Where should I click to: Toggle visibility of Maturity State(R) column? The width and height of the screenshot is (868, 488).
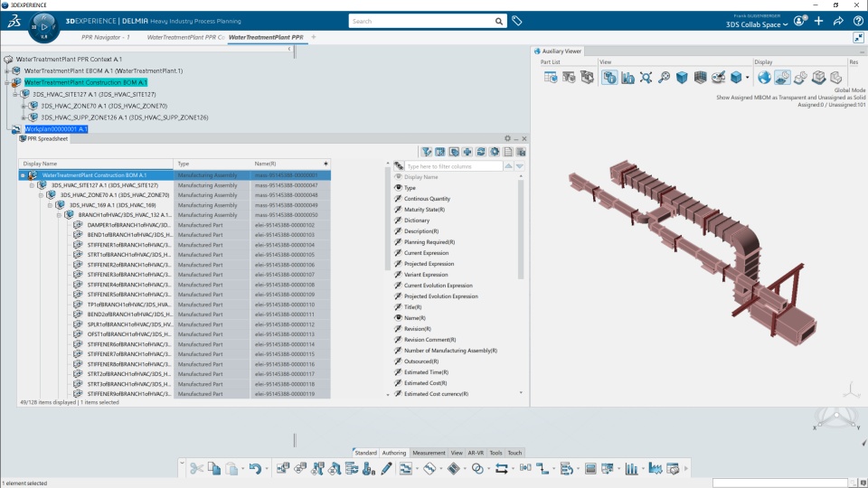pyautogui.click(x=398, y=210)
